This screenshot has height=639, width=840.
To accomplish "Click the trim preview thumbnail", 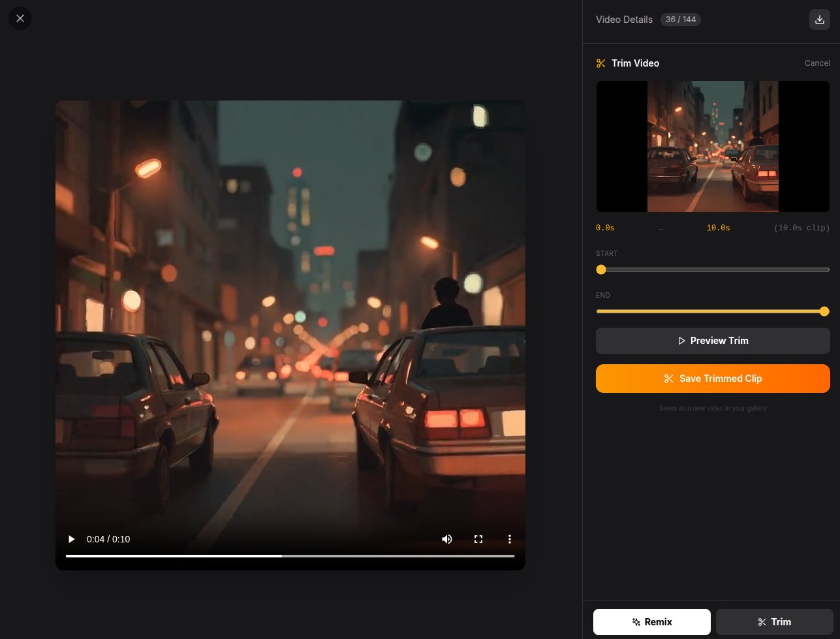I will (713, 147).
